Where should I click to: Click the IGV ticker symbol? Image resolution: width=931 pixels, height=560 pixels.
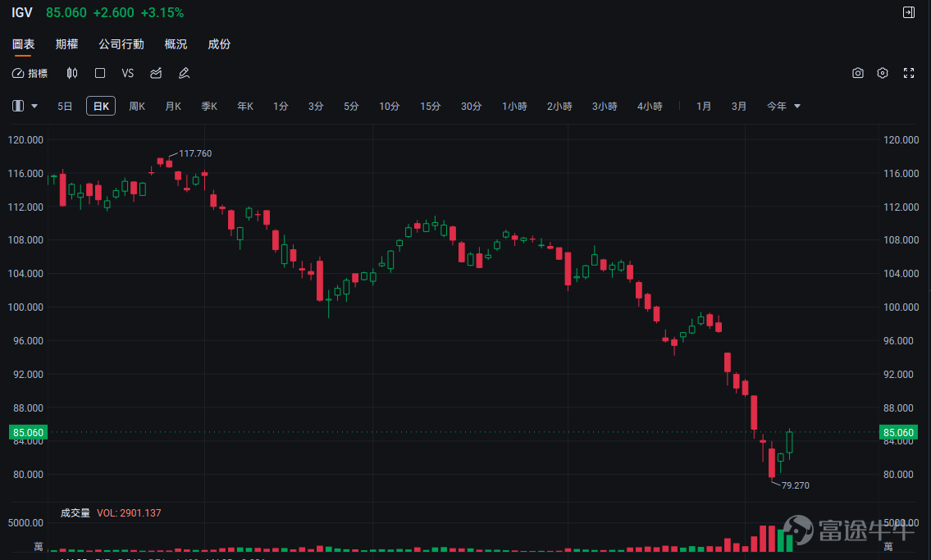(22, 12)
